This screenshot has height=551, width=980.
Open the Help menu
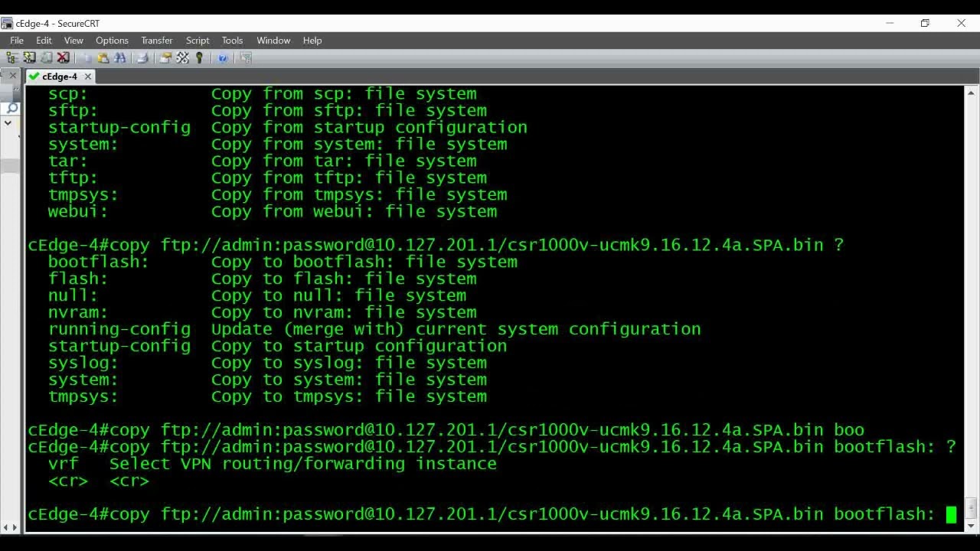(312, 41)
